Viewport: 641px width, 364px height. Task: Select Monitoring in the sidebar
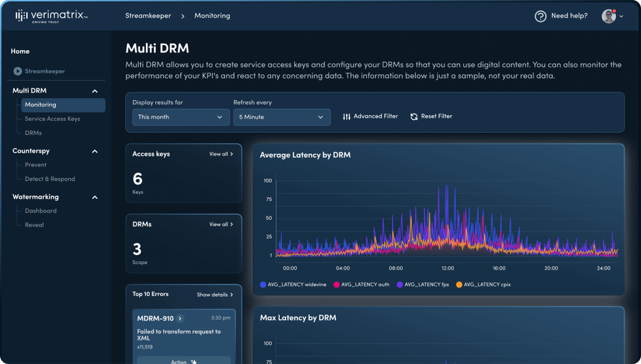(x=63, y=105)
